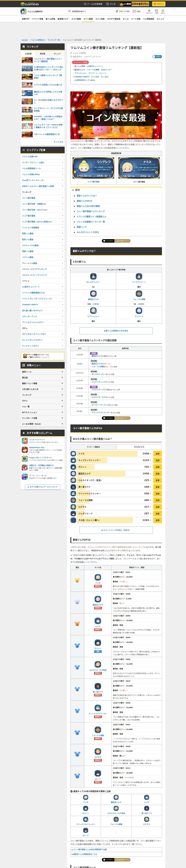Open the 放置少女 app icon
The image size is (186, 868).
coord(25,467)
